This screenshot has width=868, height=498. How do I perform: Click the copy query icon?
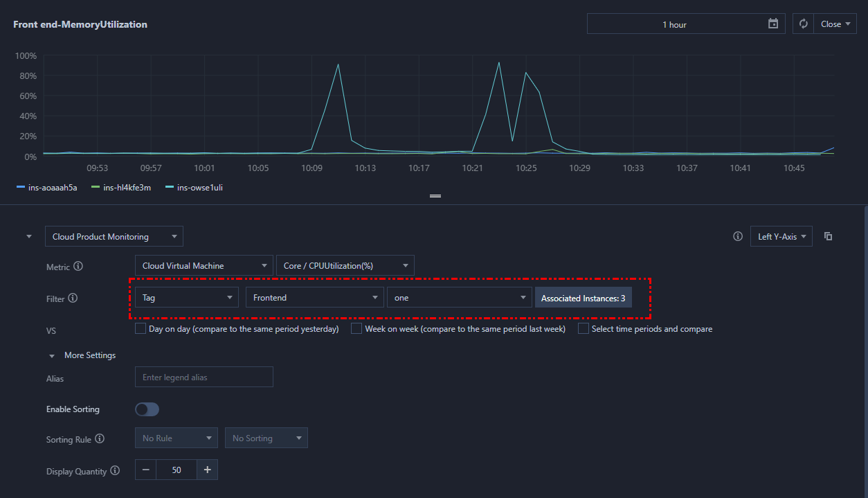tap(828, 237)
